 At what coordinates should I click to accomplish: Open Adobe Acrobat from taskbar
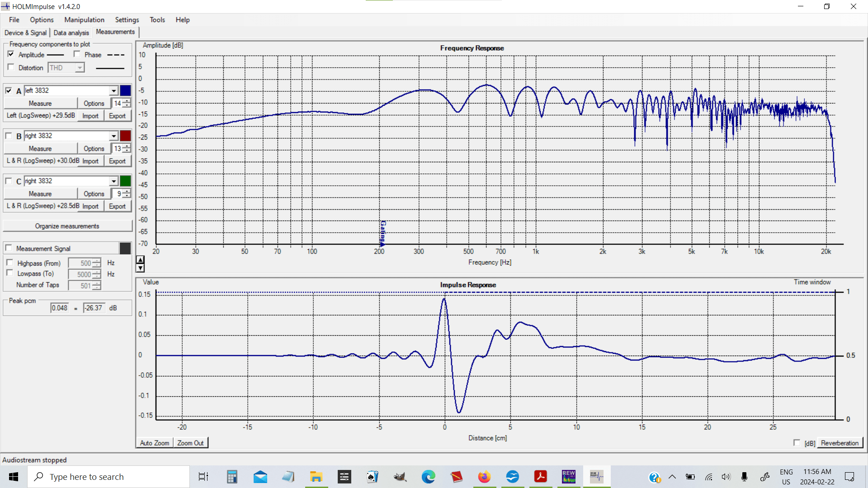(540, 477)
